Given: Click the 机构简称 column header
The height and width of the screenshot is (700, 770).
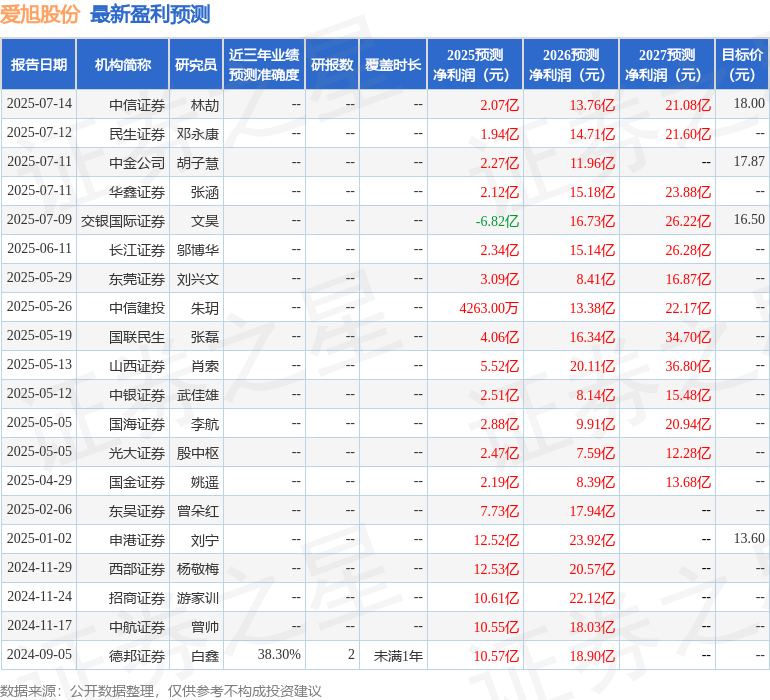Looking at the screenshot, I should click(122, 65).
